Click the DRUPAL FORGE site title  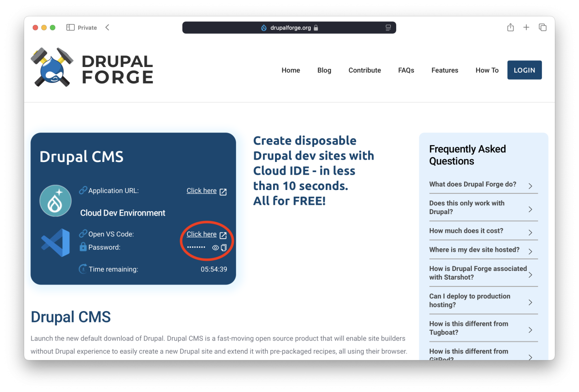coord(117,69)
